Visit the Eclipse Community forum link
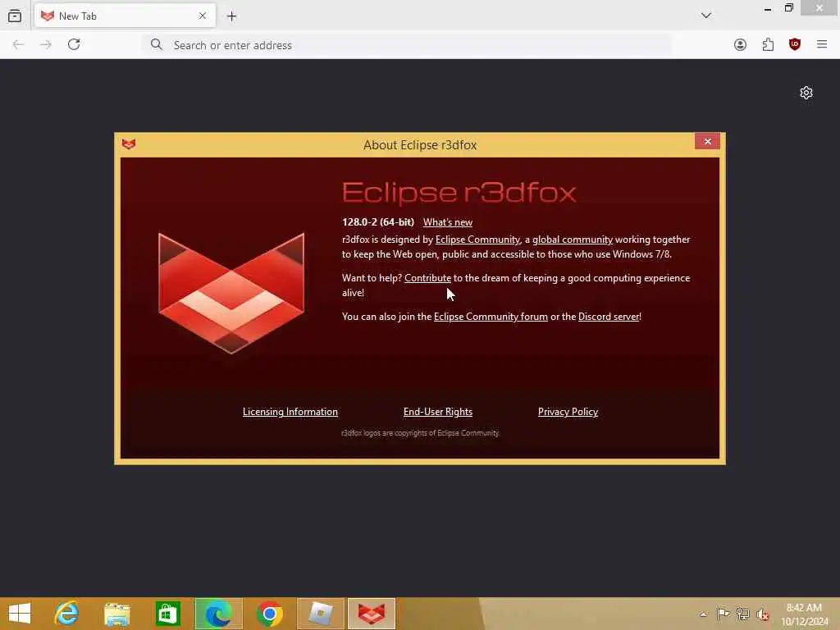840x630 pixels. point(491,317)
